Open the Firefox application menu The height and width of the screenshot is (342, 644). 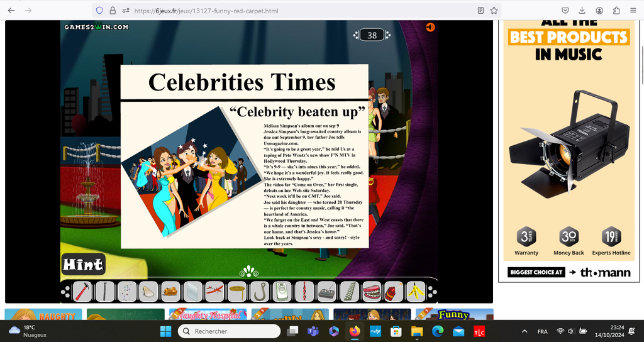pos(632,11)
